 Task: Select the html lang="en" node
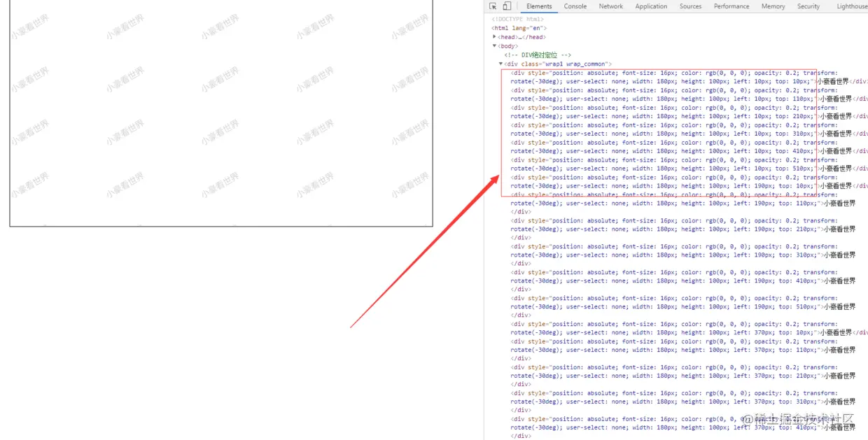coord(519,28)
